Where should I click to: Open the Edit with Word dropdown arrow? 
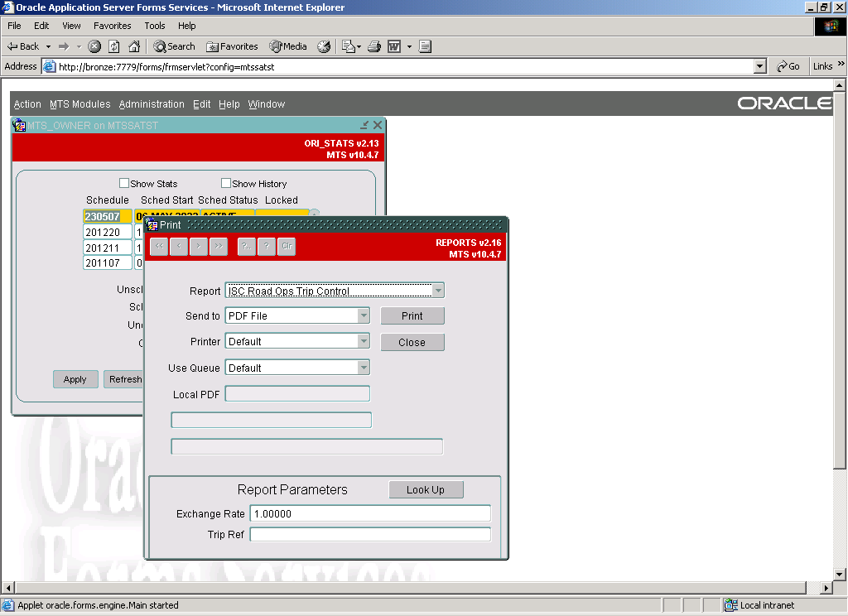click(x=409, y=46)
